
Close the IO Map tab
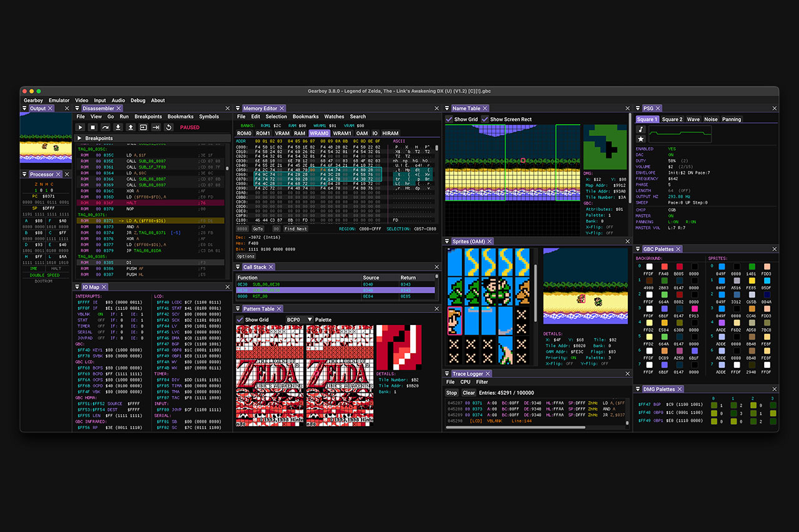click(x=105, y=287)
